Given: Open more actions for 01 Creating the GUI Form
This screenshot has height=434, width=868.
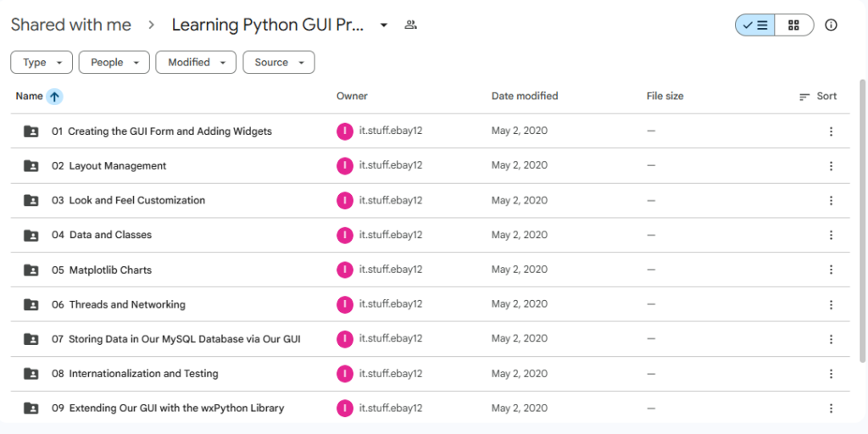Looking at the screenshot, I should click(831, 131).
